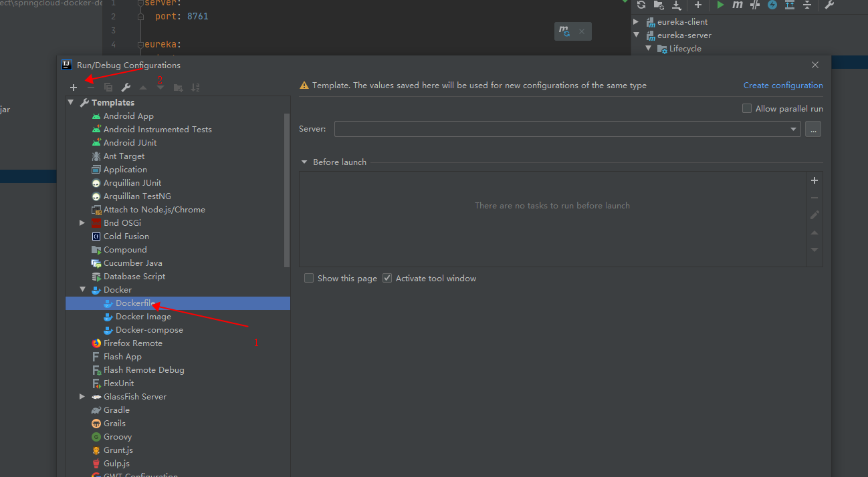
Task: Add a before launch task with plus icon
Action: pos(815,180)
